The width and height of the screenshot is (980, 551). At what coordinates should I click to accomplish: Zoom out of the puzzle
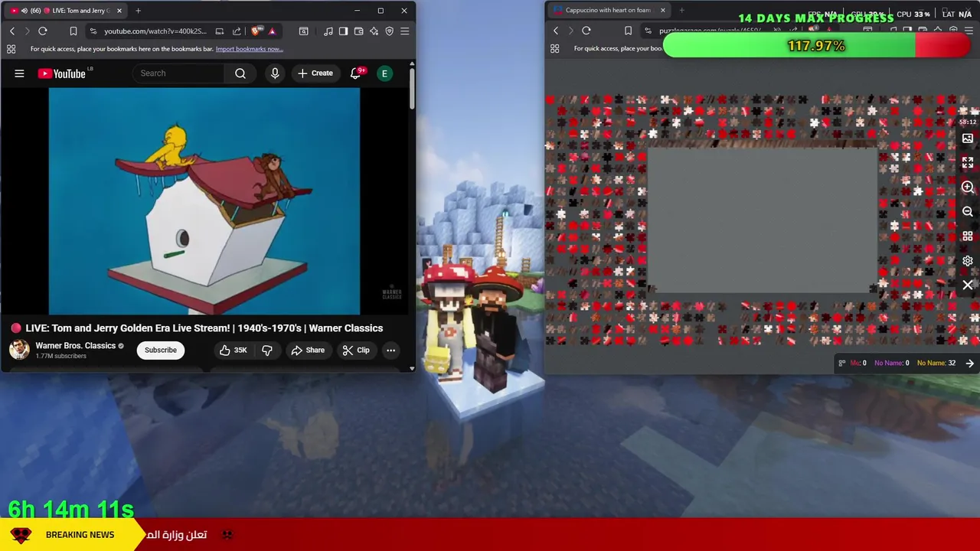[968, 212]
